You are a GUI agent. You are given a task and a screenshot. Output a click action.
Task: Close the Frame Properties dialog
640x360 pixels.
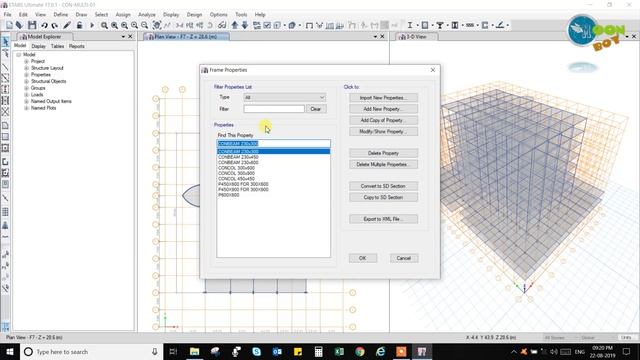tap(433, 70)
